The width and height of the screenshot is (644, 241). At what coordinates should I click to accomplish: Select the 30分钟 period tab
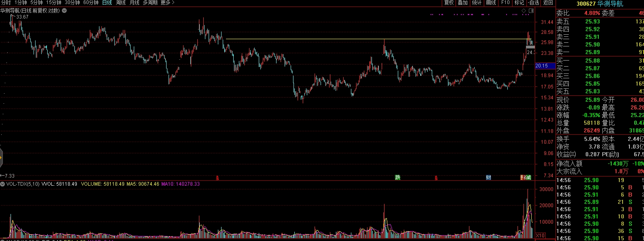pyautogui.click(x=72, y=3)
